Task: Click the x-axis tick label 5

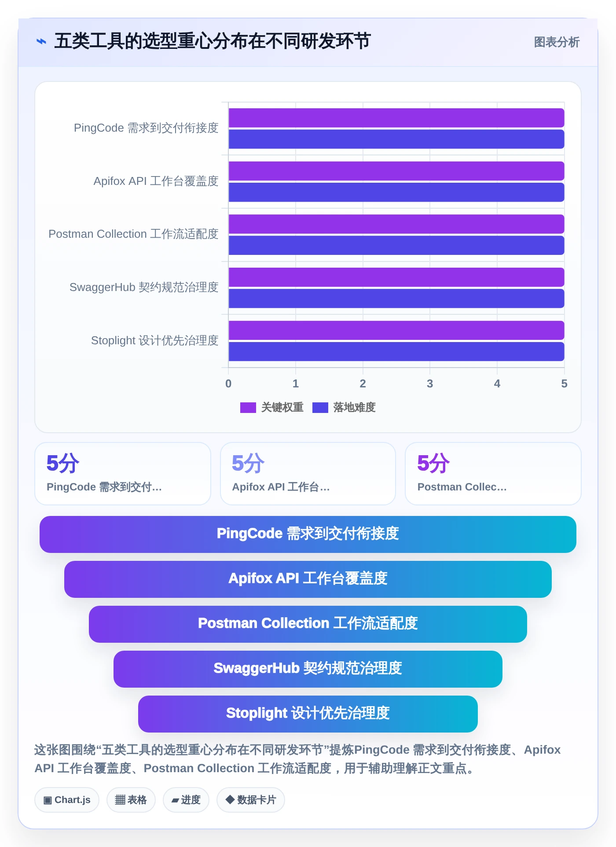Action: coord(564,384)
